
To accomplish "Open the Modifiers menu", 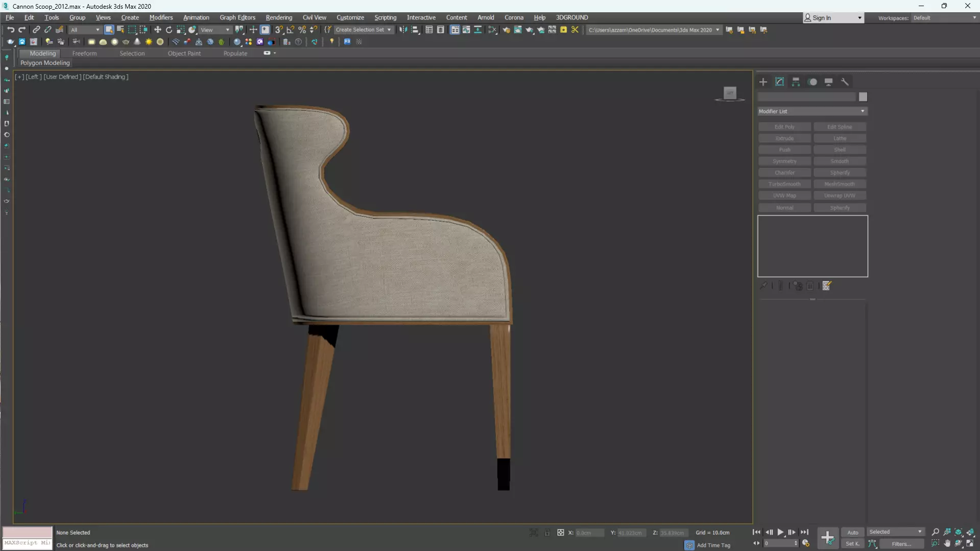I will click(160, 17).
